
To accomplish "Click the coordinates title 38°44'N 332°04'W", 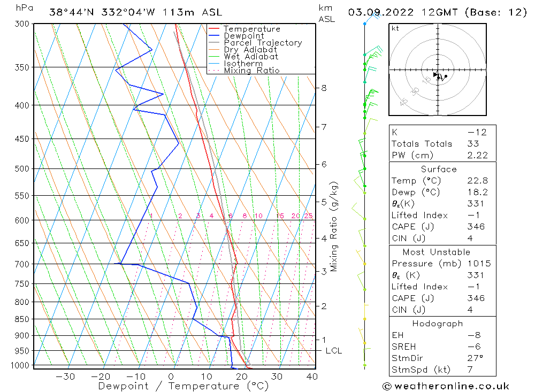I will pos(102,13).
